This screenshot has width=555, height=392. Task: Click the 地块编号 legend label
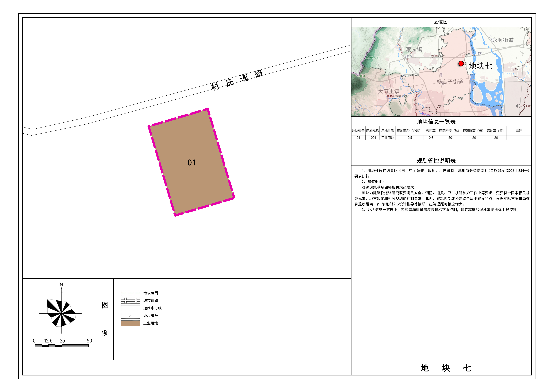coord(151,316)
